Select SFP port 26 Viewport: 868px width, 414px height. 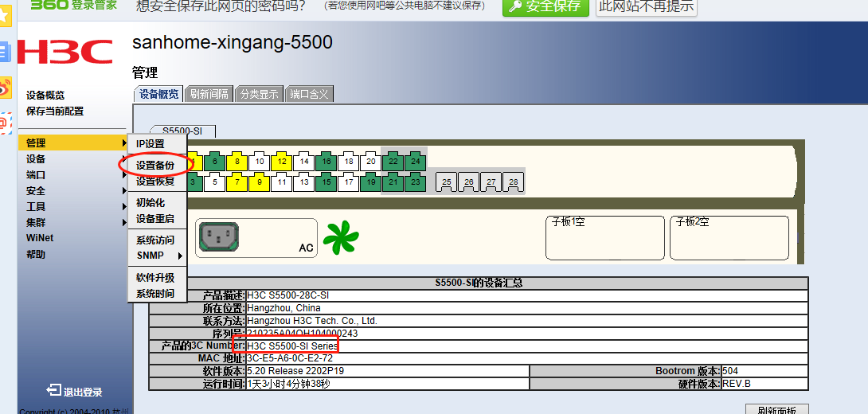coord(468,182)
